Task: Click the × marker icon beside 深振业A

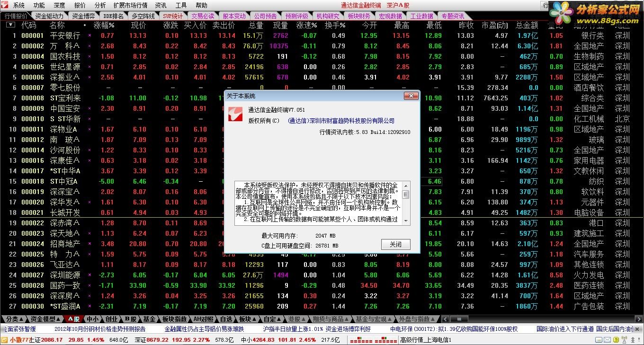Action: 89,77
